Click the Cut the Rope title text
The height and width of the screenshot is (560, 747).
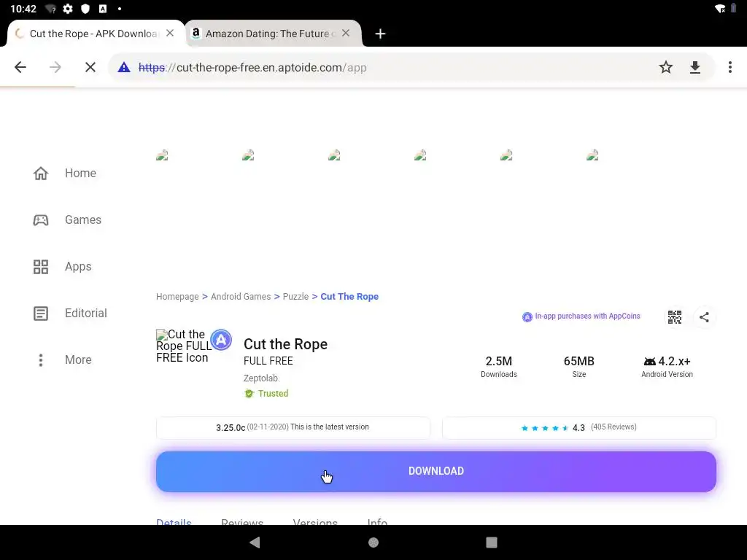tap(285, 344)
